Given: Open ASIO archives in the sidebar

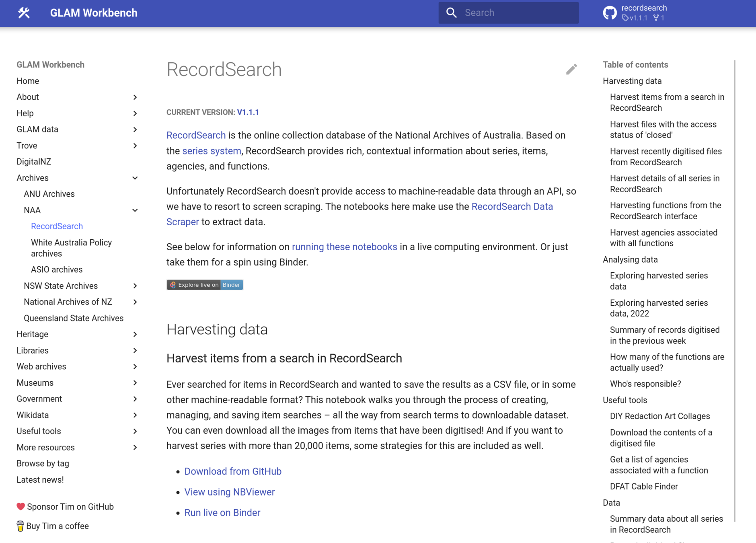Looking at the screenshot, I should [x=57, y=269].
